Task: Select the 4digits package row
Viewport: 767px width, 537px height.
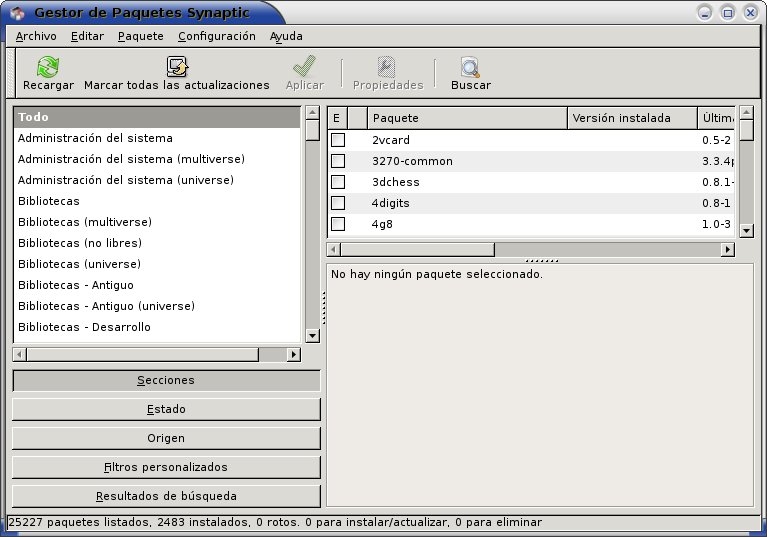Action: 531,203
